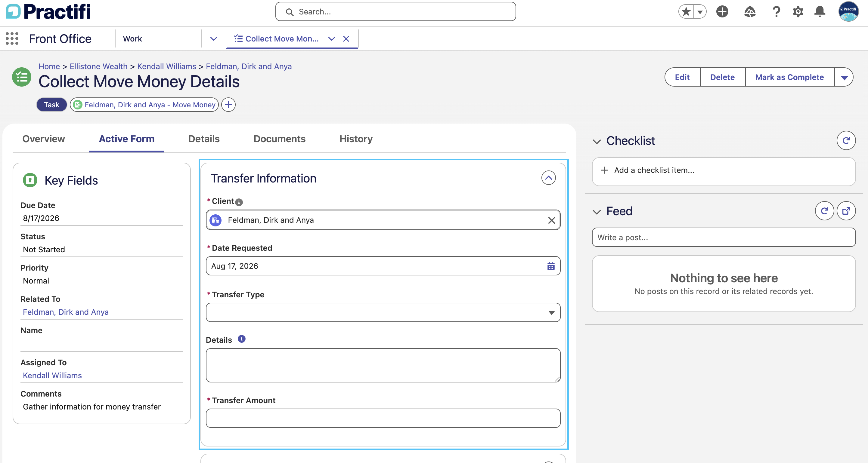Clear the selected Client value
Image resolution: width=868 pixels, height=463 pixels.
pos(551,220)
